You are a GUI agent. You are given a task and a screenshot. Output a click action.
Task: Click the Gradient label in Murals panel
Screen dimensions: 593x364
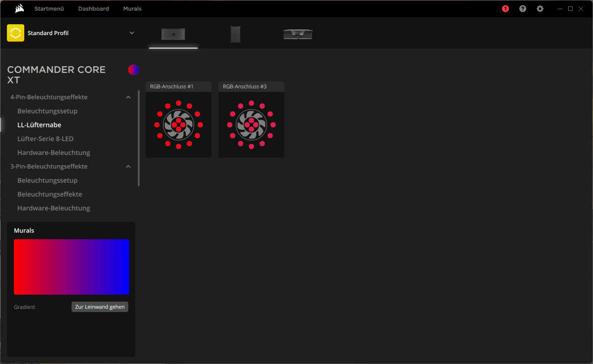25,307
